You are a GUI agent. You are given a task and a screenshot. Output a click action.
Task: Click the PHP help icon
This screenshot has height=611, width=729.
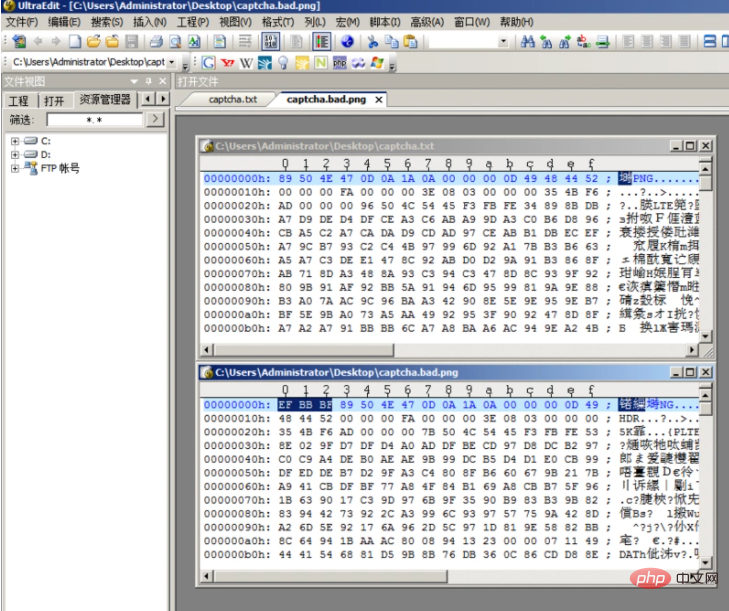[339, 62]
